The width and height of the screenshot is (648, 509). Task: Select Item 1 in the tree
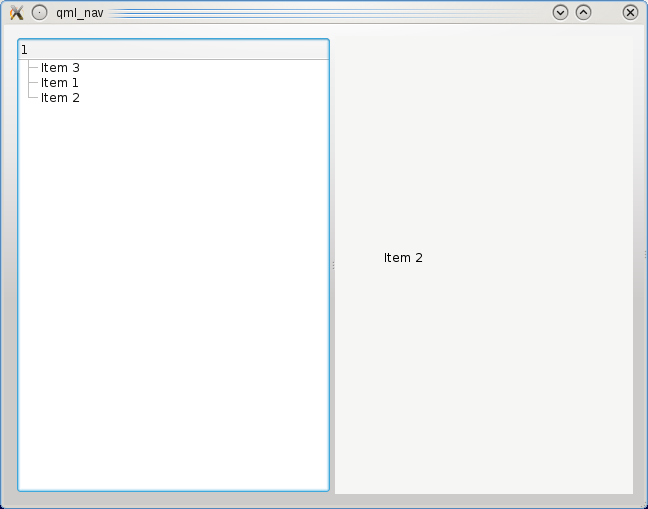point(60,83)
